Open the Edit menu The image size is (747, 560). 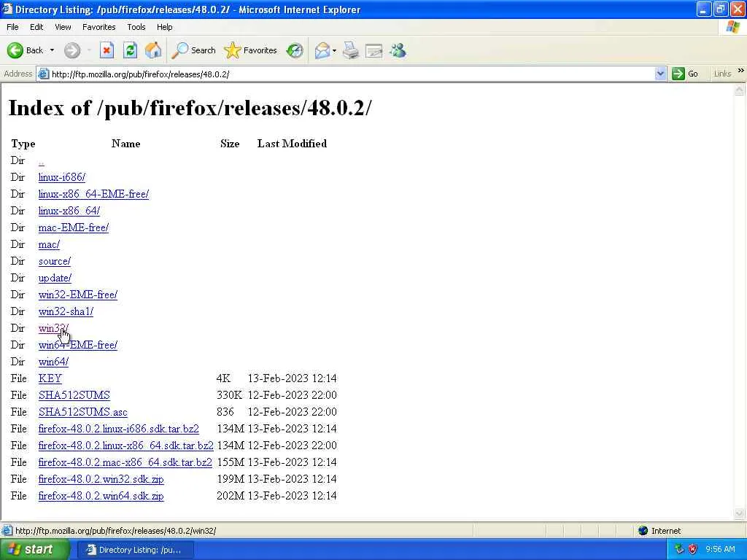36,27
